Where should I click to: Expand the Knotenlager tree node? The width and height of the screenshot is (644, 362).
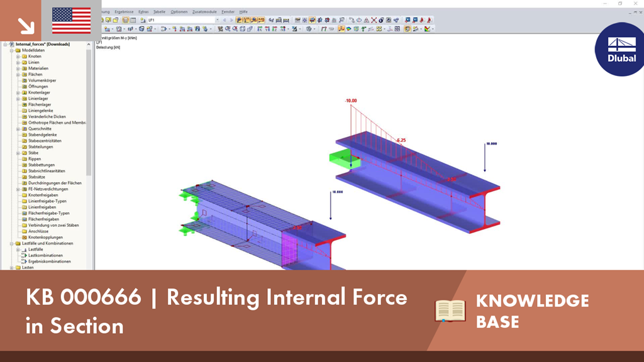coord(18,92)
